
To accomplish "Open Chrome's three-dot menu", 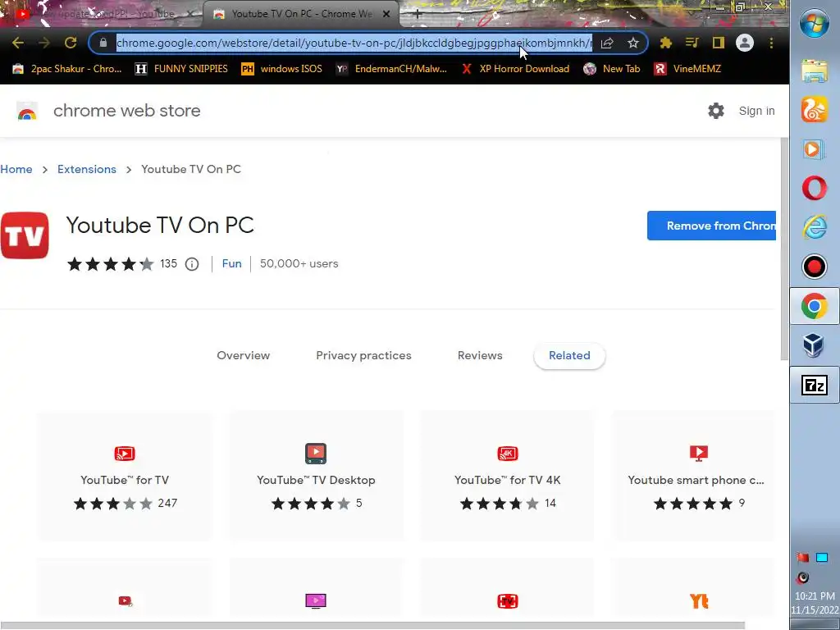I will [771, 43].
